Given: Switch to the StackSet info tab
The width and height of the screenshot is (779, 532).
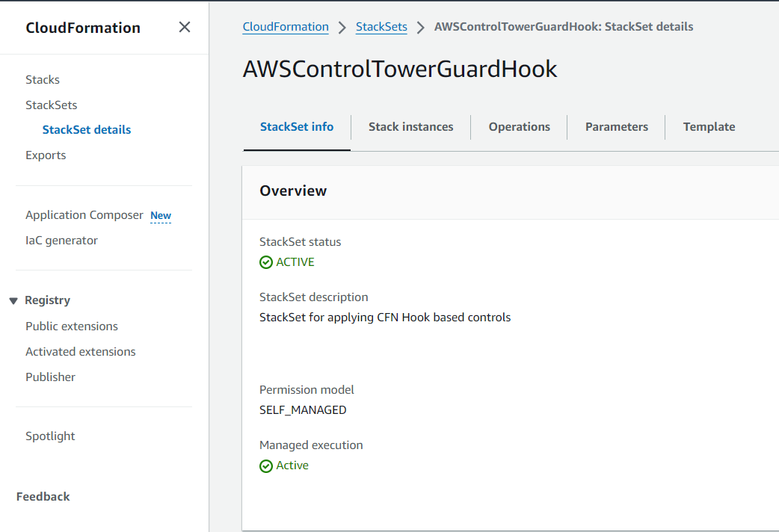Looking at the screenshot, I should [297, 127].
